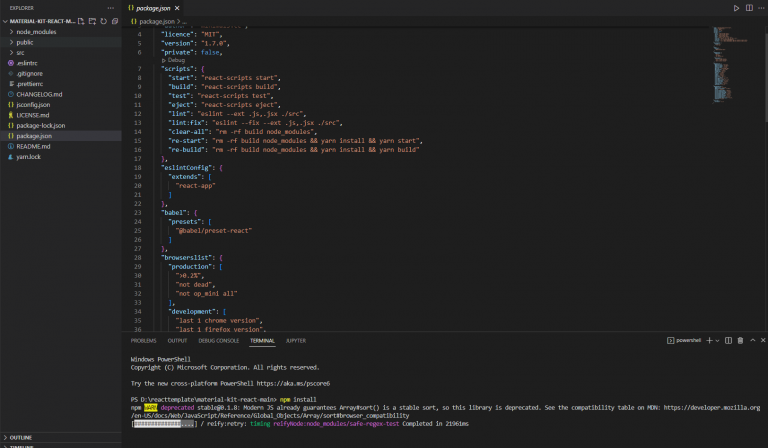
Task: Click the editor minimap preview
Action: 730,65
